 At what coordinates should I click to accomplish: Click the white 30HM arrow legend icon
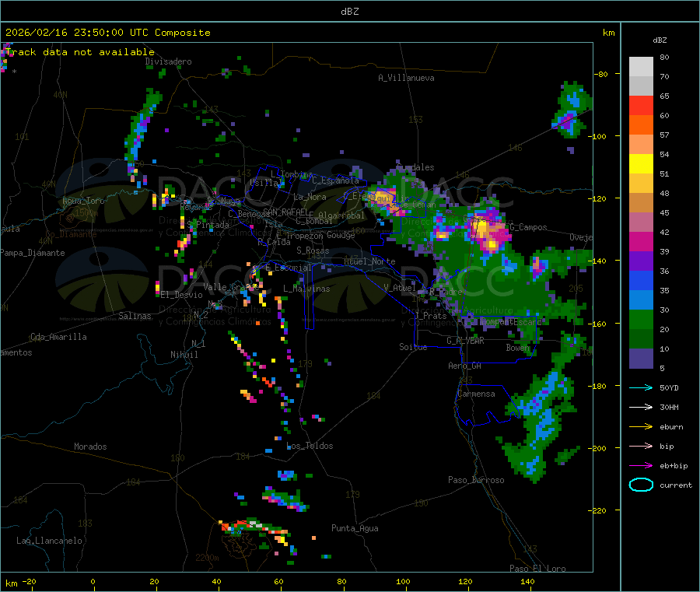[641, 407]
